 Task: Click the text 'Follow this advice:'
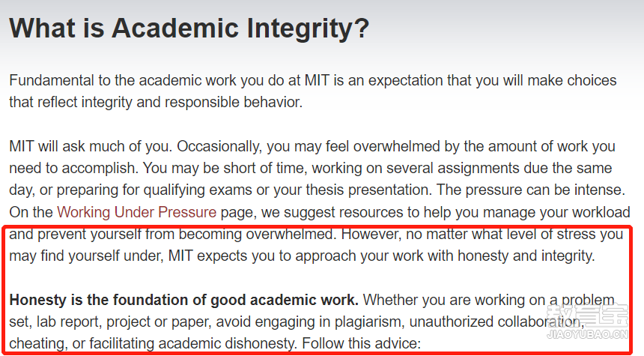[x=362, y=343]
